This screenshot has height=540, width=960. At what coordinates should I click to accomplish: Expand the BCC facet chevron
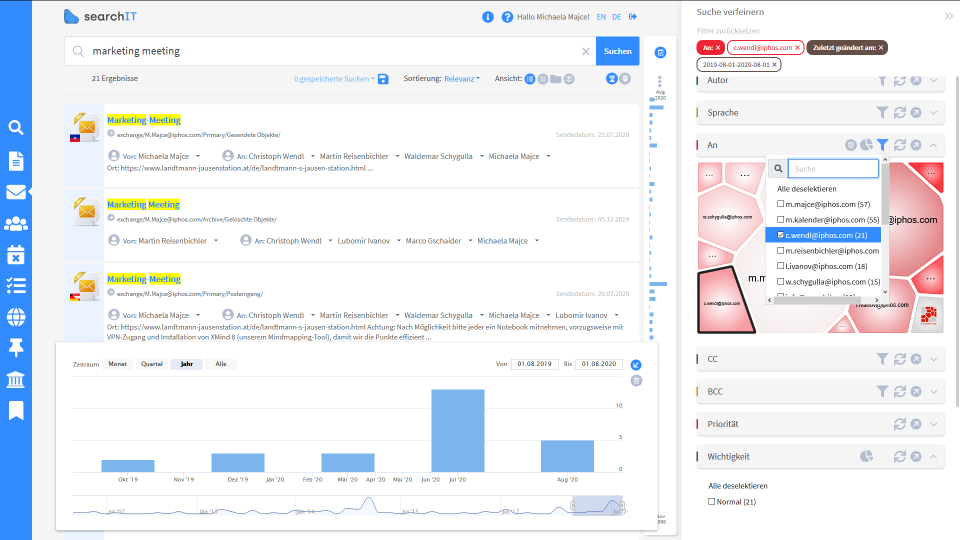tap(934, 392)
